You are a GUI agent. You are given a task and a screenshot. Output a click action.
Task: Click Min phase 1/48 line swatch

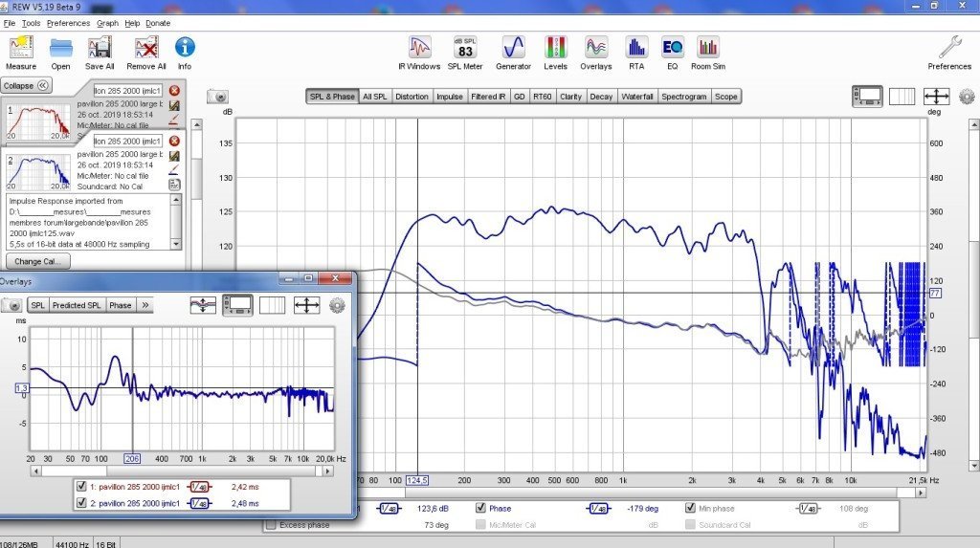(808, 509)
